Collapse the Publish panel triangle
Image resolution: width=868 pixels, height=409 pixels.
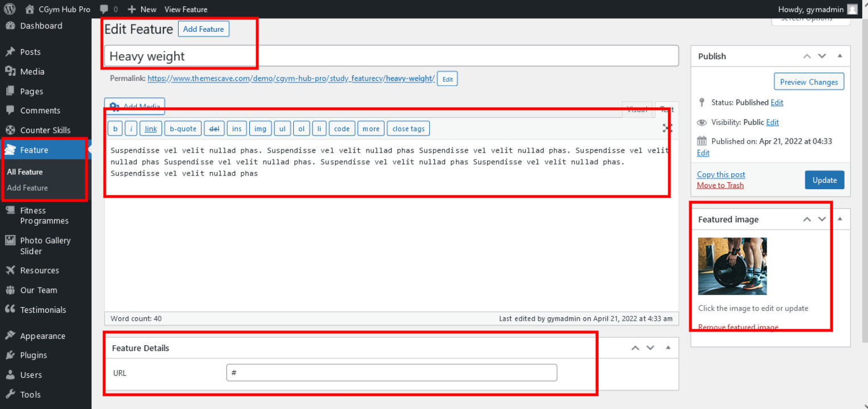click(840, 56)
